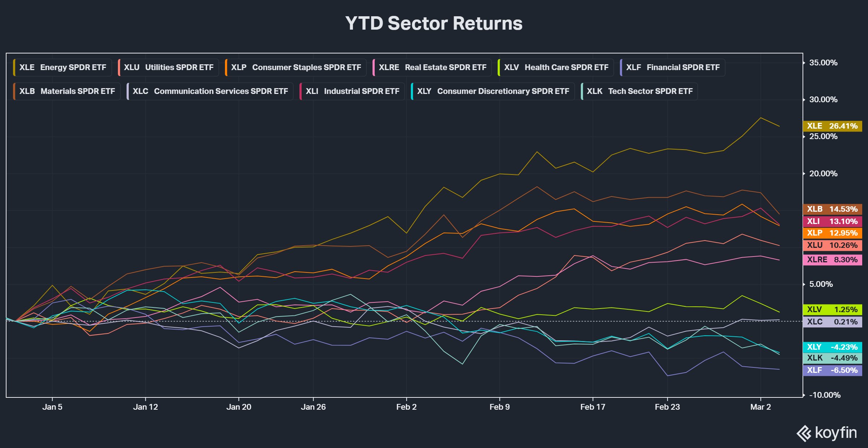Click the XLV 1.25% value label
The width and height of the screenshot is (868, 448).
[x=832, y=310]
